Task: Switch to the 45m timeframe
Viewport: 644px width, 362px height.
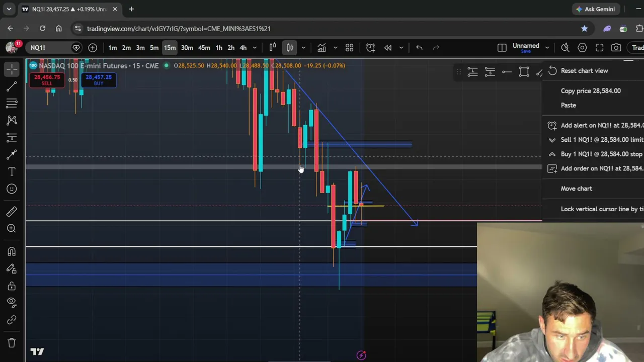Action: click(204, 48)
